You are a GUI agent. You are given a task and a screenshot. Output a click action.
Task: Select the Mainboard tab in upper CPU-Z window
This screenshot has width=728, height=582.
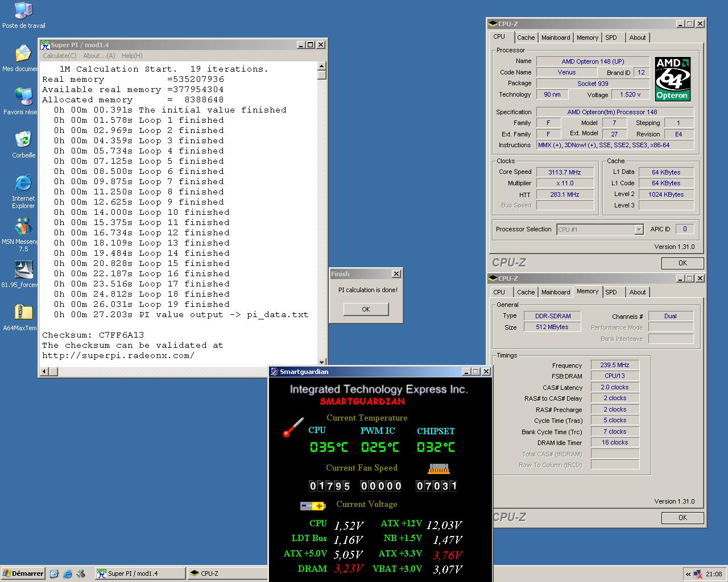point(556,38)
